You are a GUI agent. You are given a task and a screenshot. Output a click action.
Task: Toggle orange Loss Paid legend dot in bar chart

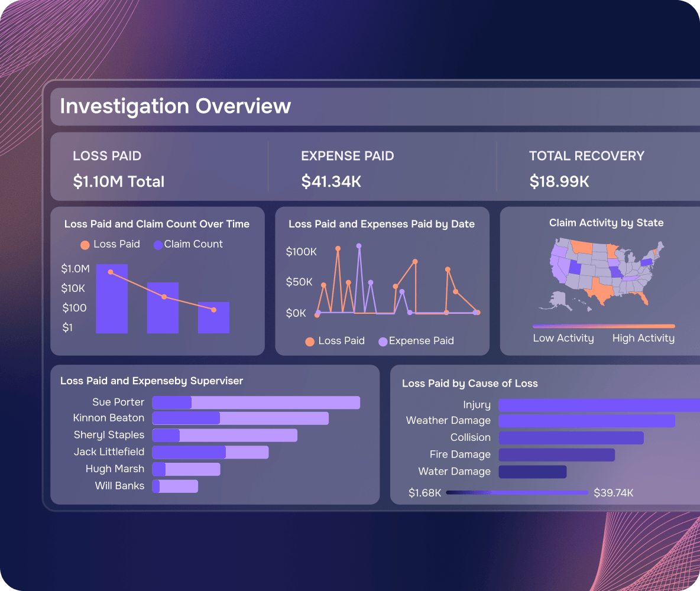coord(85,245)
